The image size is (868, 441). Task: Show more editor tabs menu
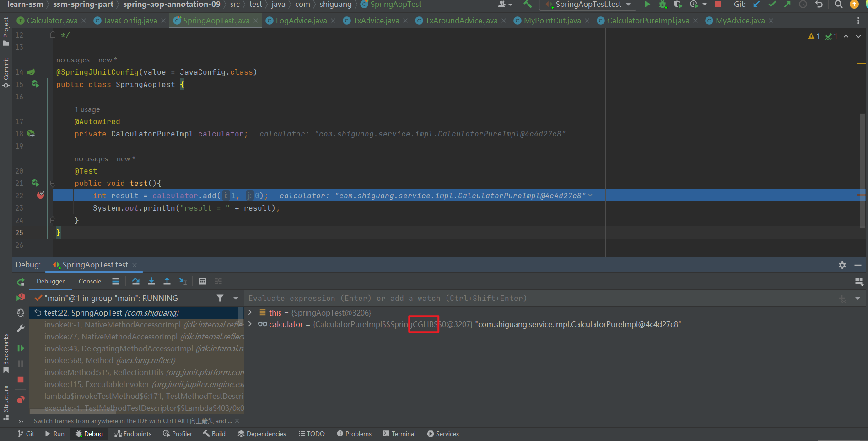(858, 21)
